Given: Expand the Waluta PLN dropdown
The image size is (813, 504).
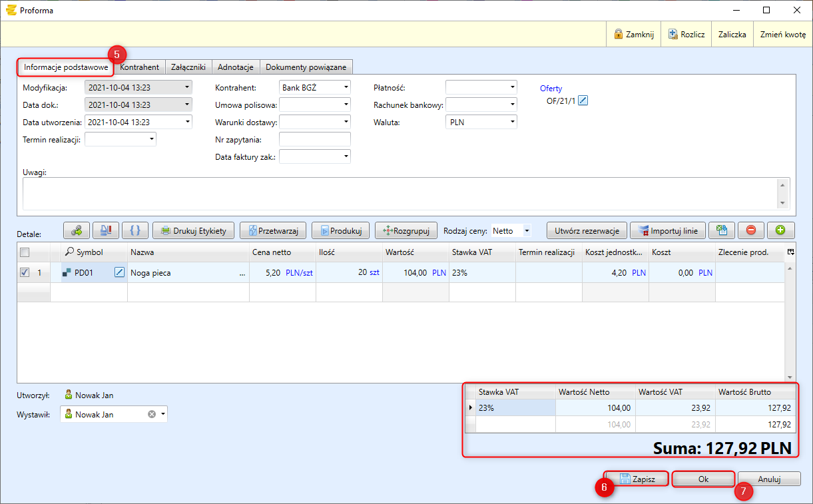Looking at the screenshot, I should click(x=511, y=122).
